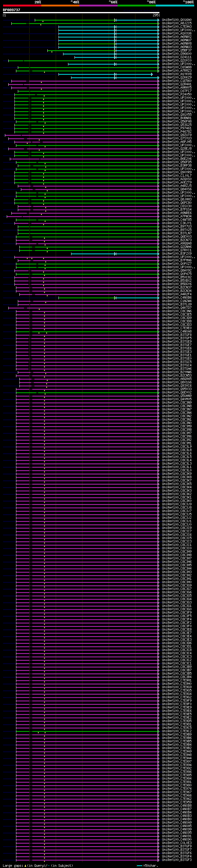Open hit UniRef100_A1KXU6
197x868 pixels.
click(177, 33)
